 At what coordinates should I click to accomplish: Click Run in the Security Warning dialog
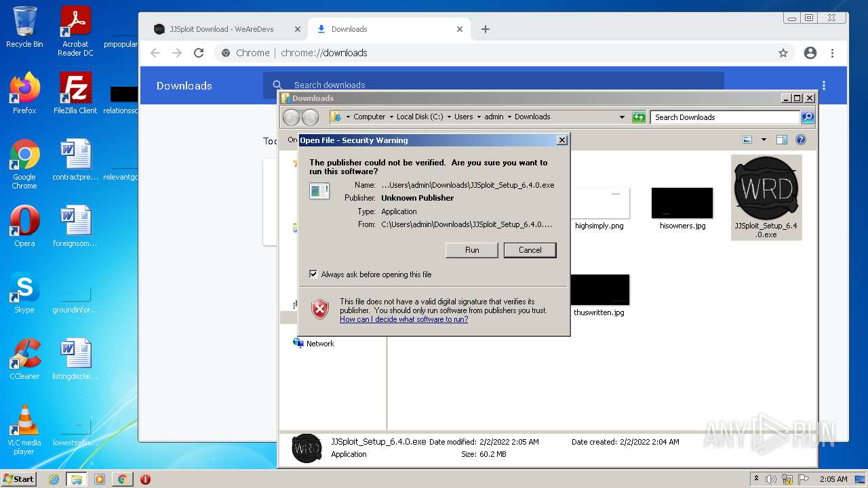tap(472, 250)
